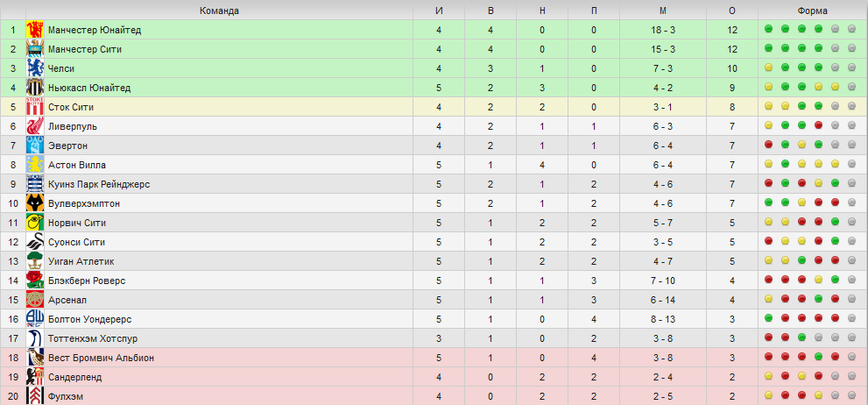Open the Ньюкасл Юнайтед team link
868x405 pixels.
coord(89,88)
